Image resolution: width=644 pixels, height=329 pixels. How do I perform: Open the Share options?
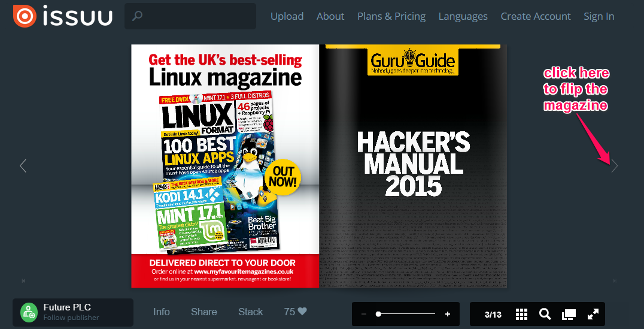[203, 312]
